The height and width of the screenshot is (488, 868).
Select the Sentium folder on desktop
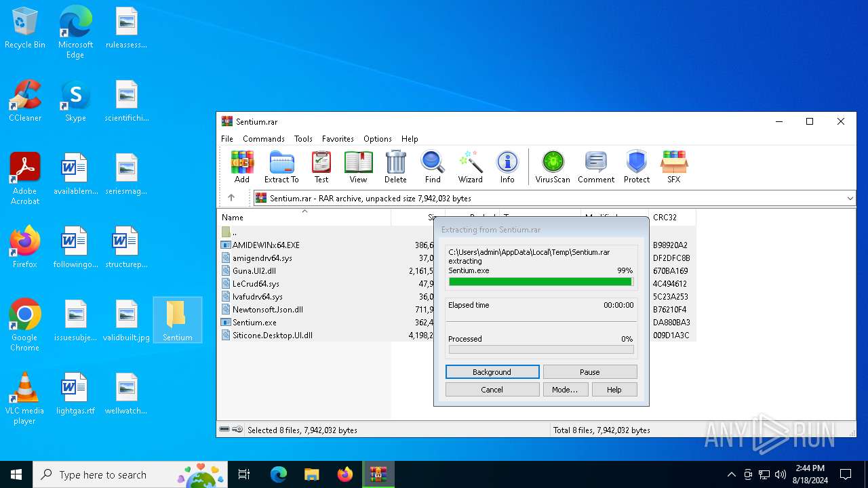(177, 320)
